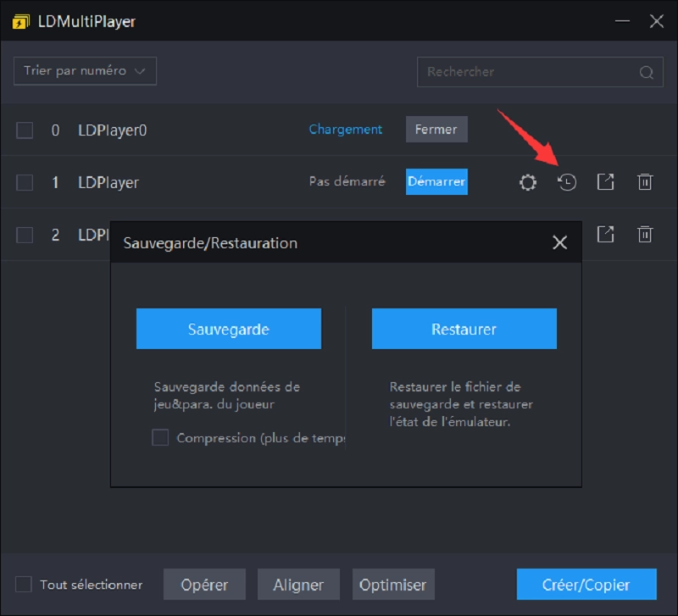The image size is (678, 616).
Task: Click the Restaurer button
Action: point(464,329)
